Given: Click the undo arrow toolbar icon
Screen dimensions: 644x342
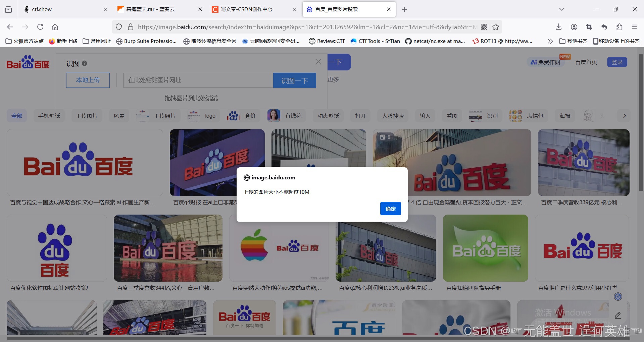Looking at the screenshot, I should pos(604,27).
